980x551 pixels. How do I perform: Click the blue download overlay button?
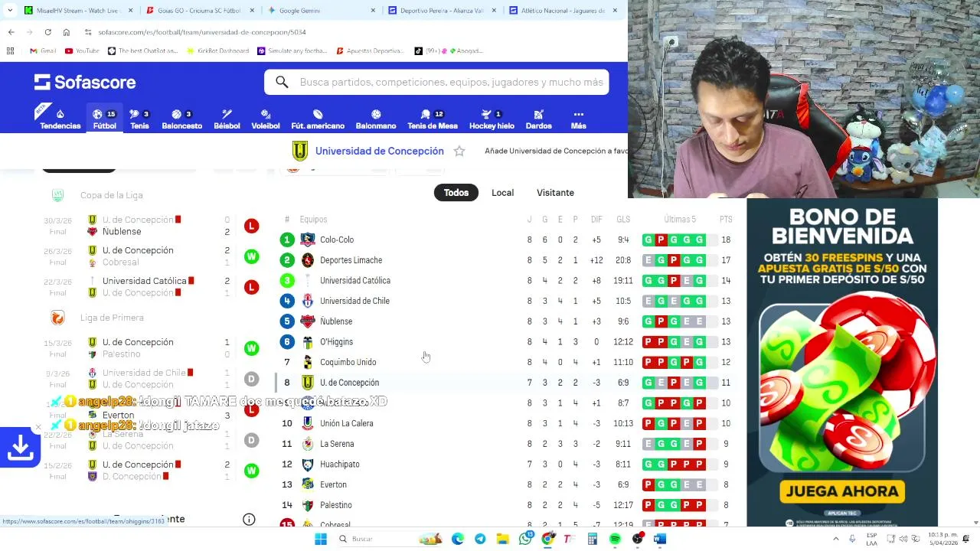(x=20, y=448)
